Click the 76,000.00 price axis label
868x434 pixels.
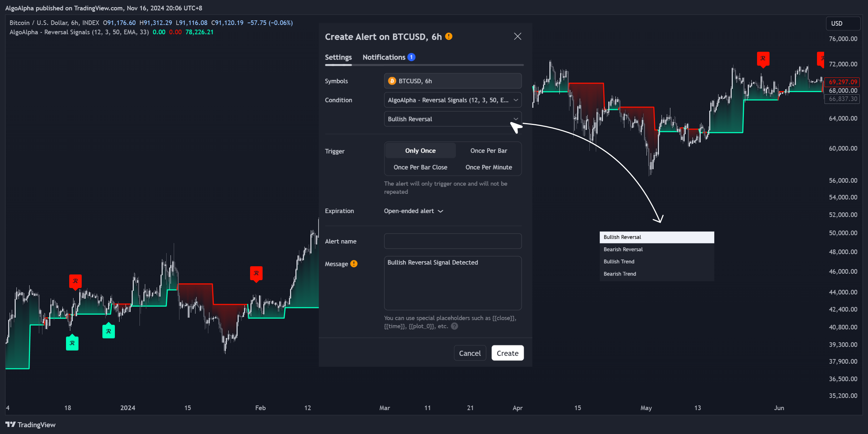click(843, 39)
